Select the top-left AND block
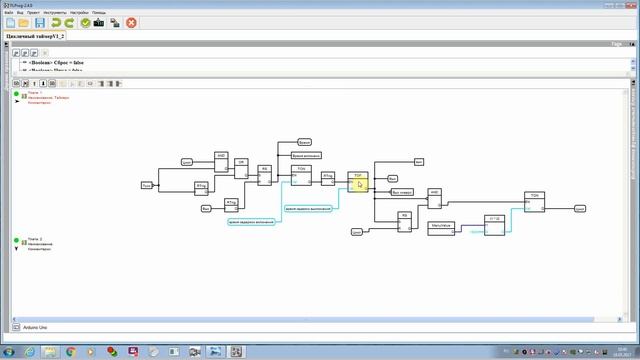Image resolution: width=640 pixels, height=360 pixels. click(x=221, y=162)
